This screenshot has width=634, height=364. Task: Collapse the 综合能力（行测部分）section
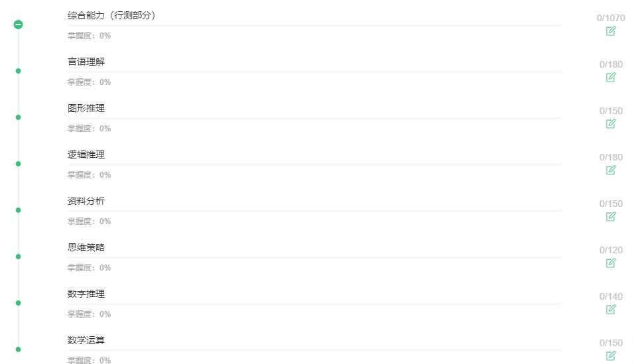18,25
